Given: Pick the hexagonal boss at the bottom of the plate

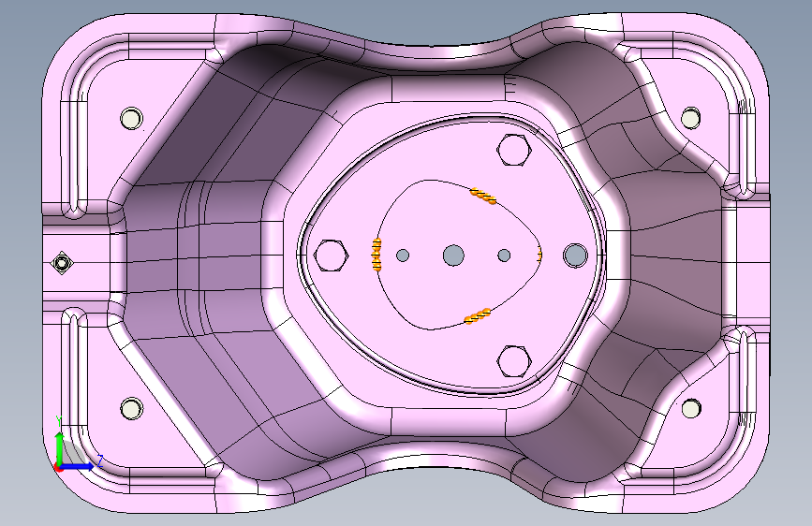Looking at the screenshot, I should coord(514,361).
